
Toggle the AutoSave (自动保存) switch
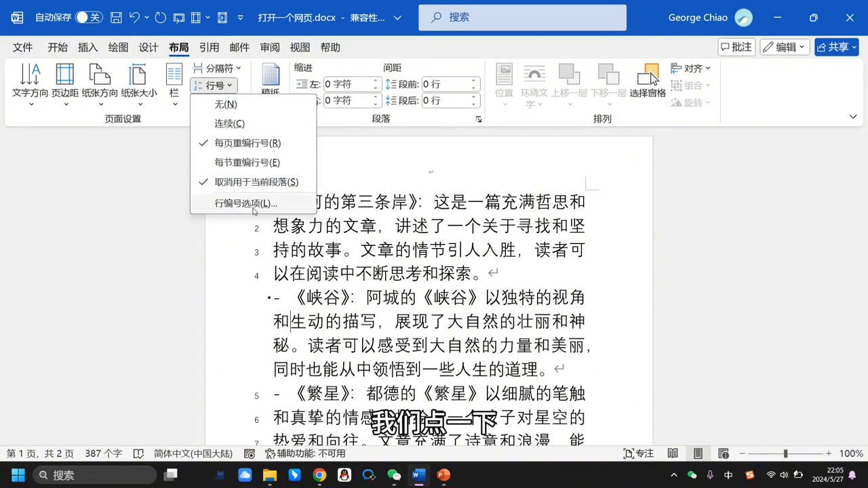coord(89,18)
